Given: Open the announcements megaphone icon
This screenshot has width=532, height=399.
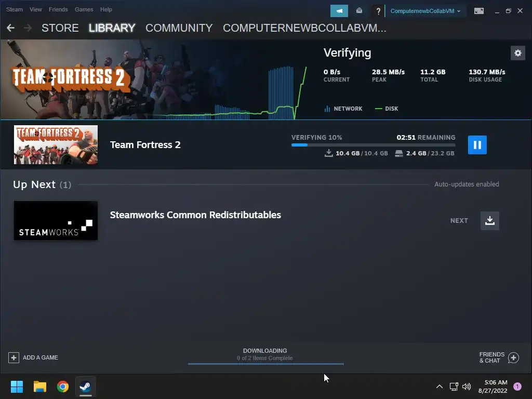Looking at the screenshot, I should [339, 11].
